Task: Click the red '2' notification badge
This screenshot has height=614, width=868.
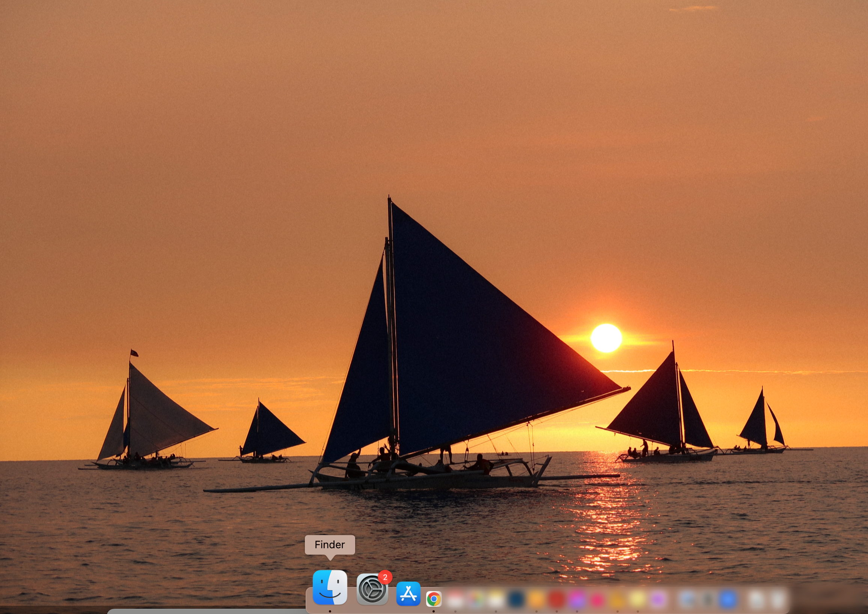Action: [x=385, y=577]
